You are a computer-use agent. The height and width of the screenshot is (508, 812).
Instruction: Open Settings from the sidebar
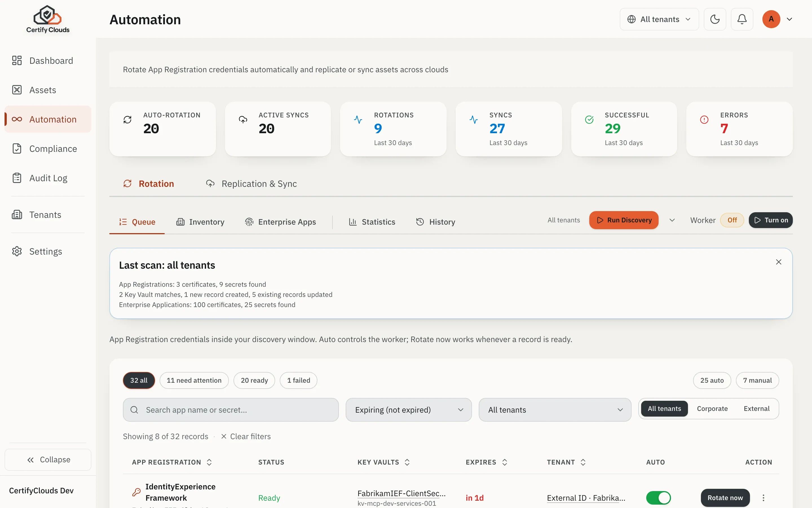coord(48,251)
